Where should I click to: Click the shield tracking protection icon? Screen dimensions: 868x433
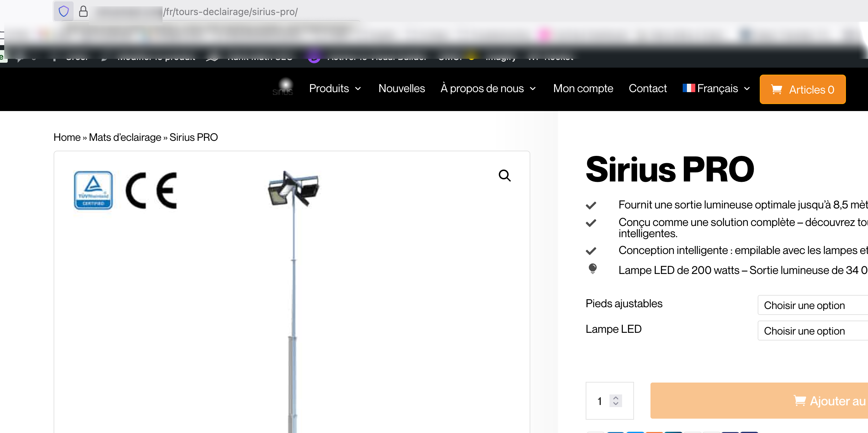[63, 11]
